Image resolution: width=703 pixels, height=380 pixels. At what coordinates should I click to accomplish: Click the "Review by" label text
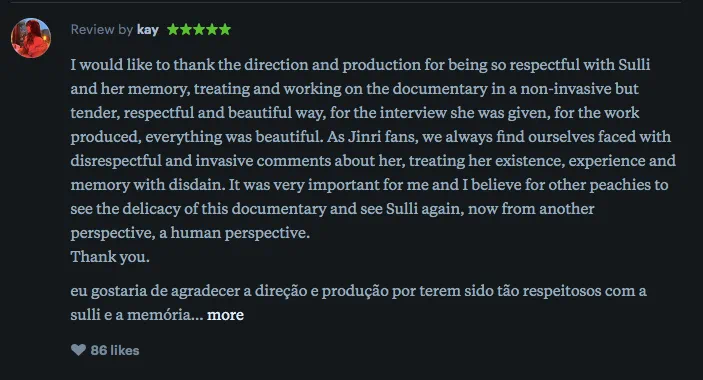pyautogui.click(x=102, y=30)
